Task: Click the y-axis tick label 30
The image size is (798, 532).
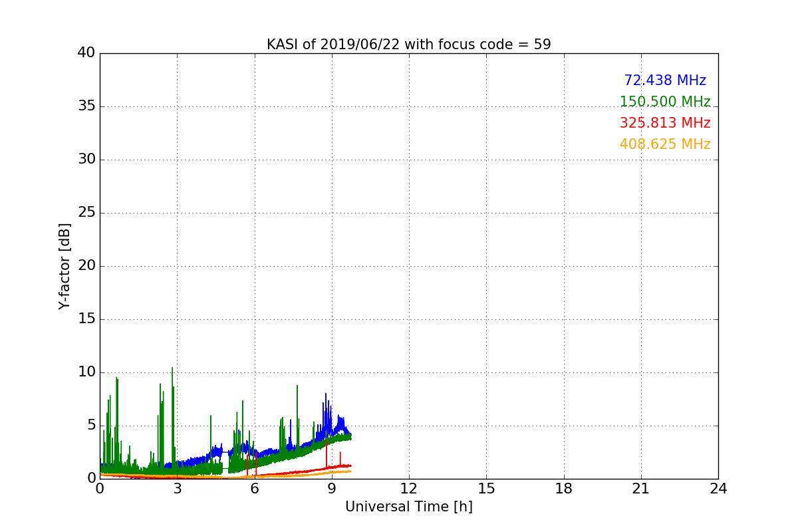Action: pos(86,160)
